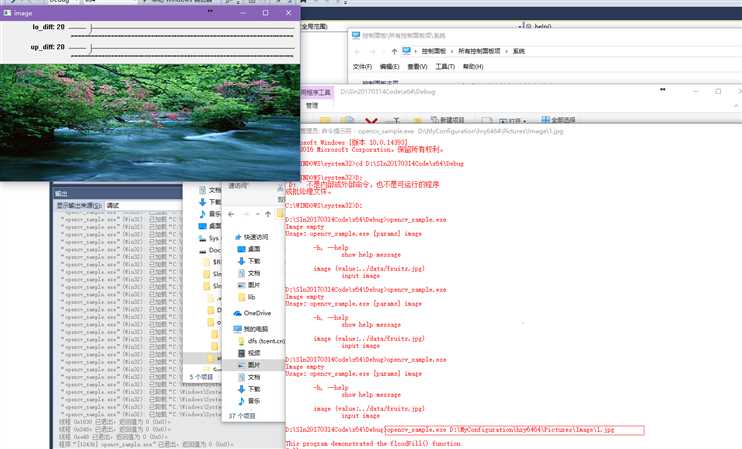Select Sys drive in back Explorer window
This screenshot has width=742, height=449.
pos(209,238)
